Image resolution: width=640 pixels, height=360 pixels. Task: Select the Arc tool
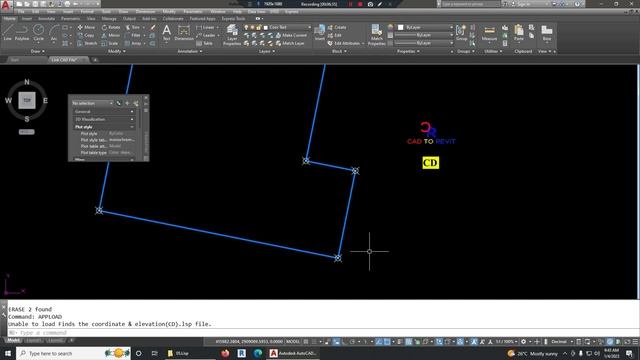53,32
